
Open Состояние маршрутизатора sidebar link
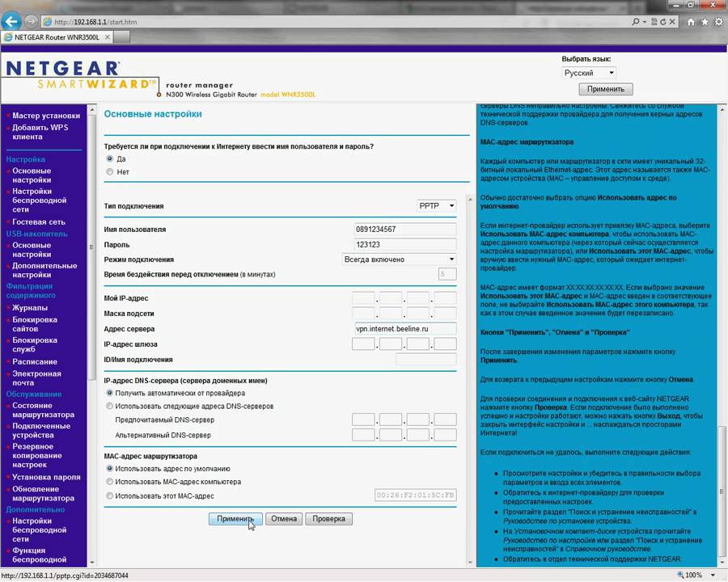(43, 410)
